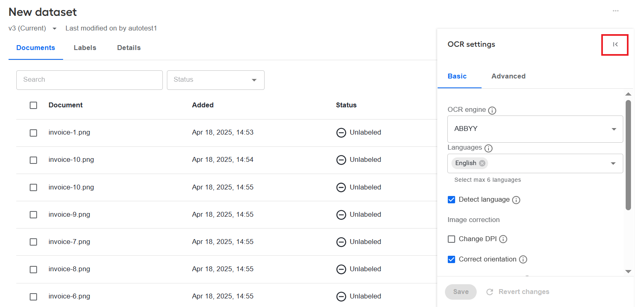Click the Status column header
Screen dimensions: 644x307
coord(346,105)
